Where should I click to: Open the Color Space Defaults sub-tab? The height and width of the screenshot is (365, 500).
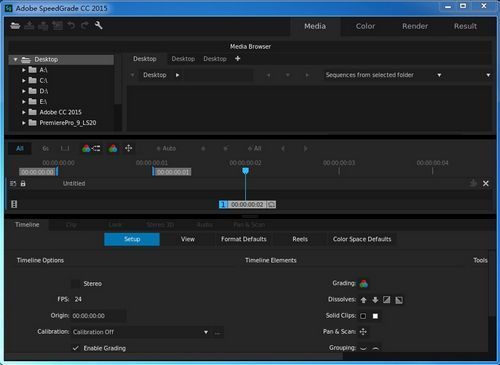tap(362, 239)
